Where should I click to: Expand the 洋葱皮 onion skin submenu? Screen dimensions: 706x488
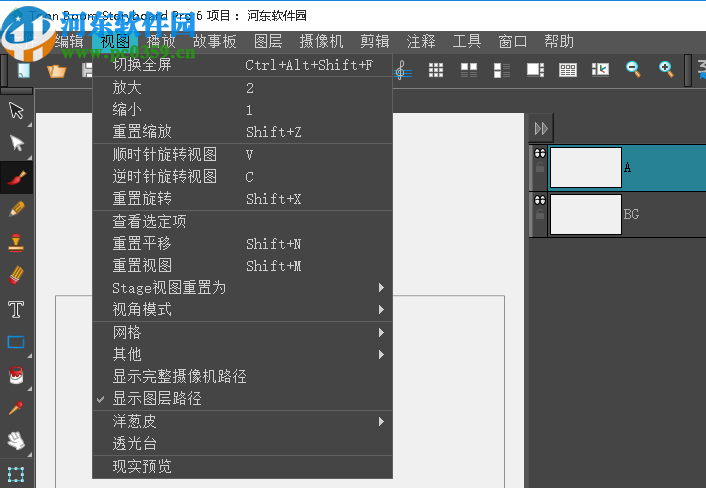(x=242, y=422)
